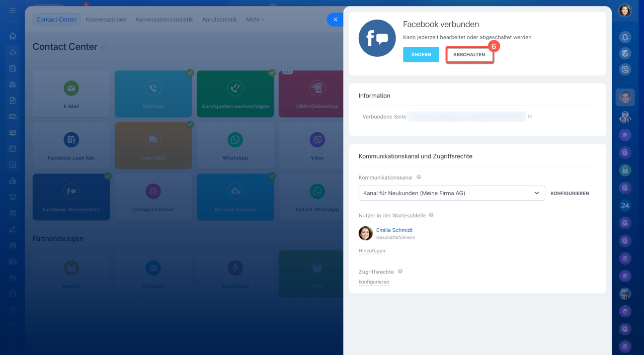Open the Kommunikationskanal dropdown
The width and height of the screenshot is (644, 355).
(452, 193)
